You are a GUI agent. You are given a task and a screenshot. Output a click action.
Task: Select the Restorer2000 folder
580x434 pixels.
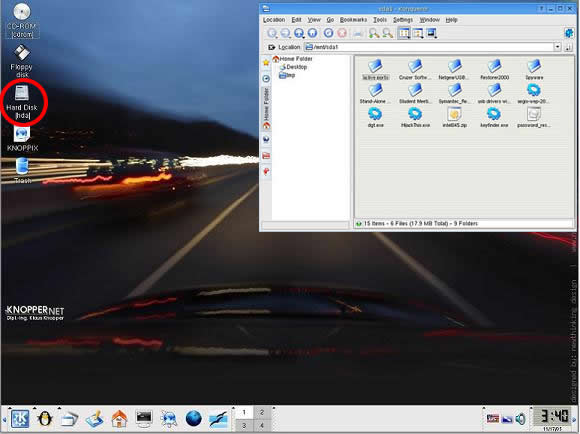pyautogui.click(x=494, y=70)
